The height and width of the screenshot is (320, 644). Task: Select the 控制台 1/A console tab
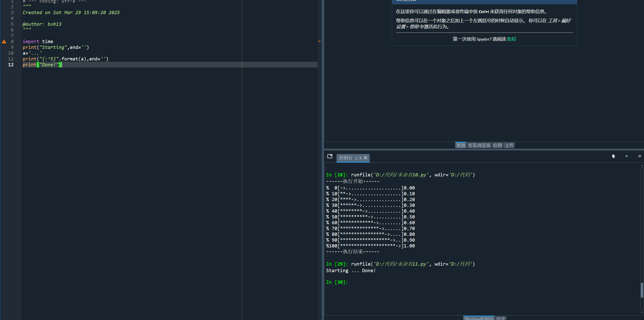(x=350, y=158)
